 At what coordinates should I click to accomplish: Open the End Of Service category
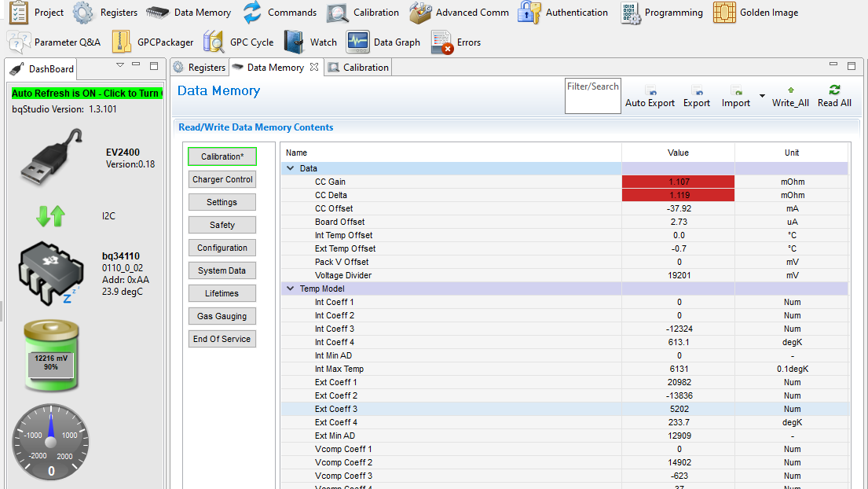(222, 339)
